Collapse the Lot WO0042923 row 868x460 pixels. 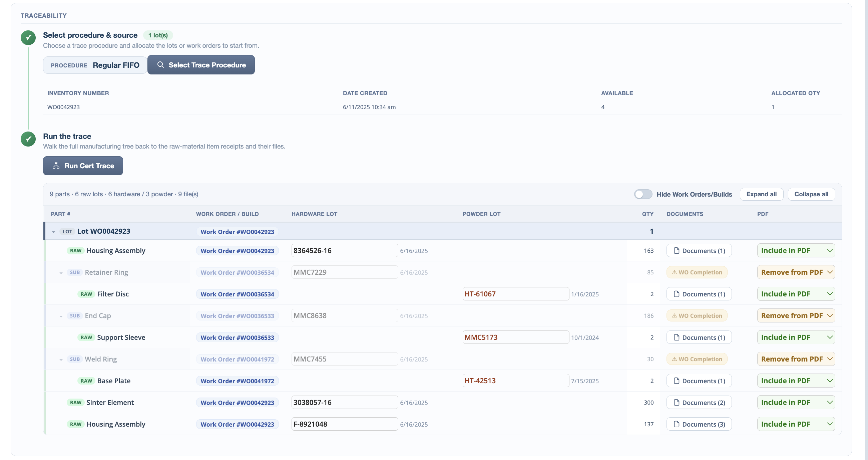click(54, 232)
